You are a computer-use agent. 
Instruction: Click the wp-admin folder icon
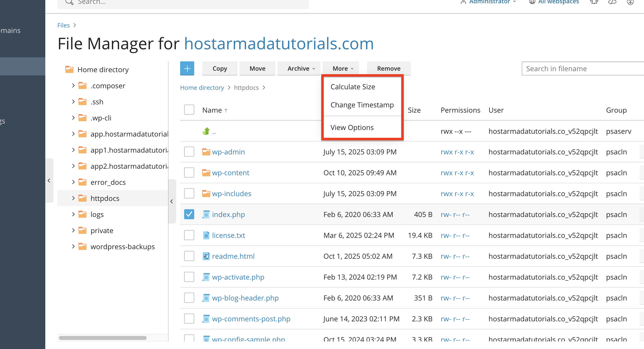coord(206,152)
